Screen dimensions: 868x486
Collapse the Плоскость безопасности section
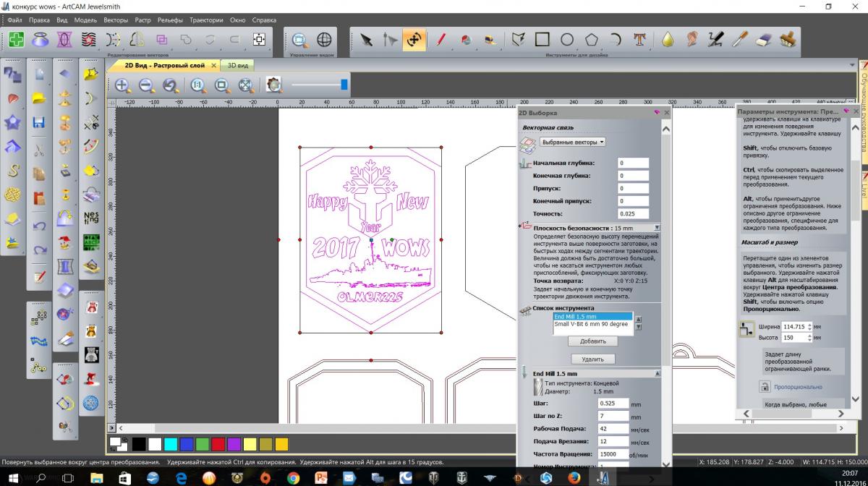(657, 227)
